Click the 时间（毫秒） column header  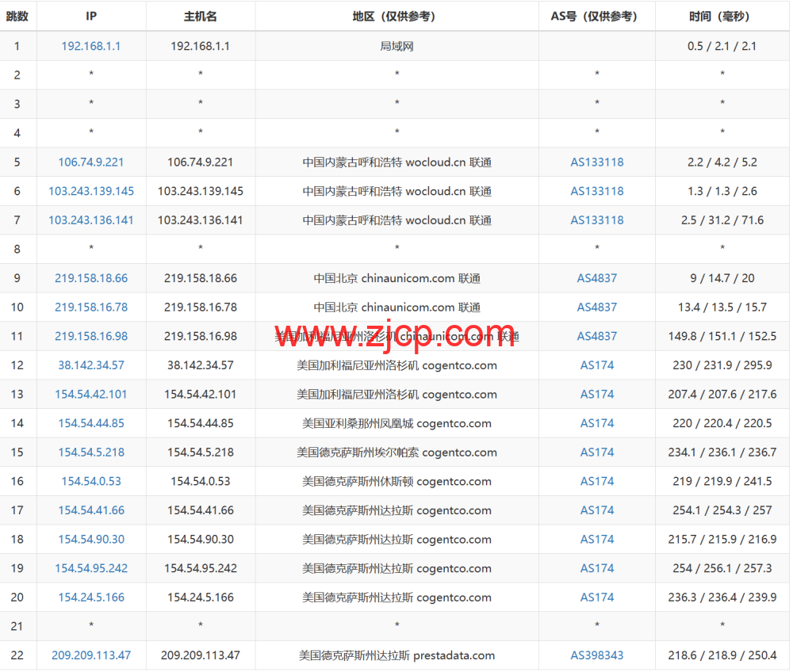pos(722,16)
